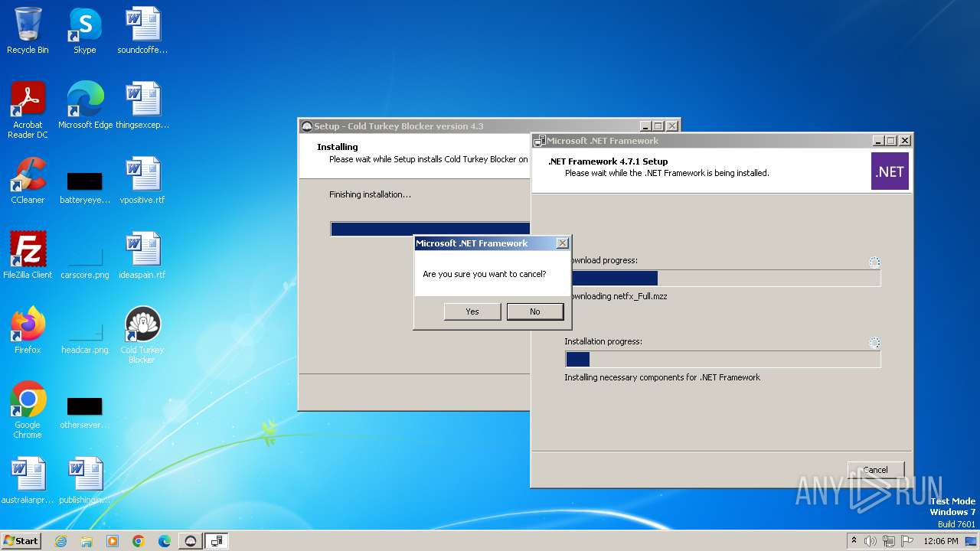Click the installation progress bar
Screen dimensions: 980x551
(x=723, y=359)
